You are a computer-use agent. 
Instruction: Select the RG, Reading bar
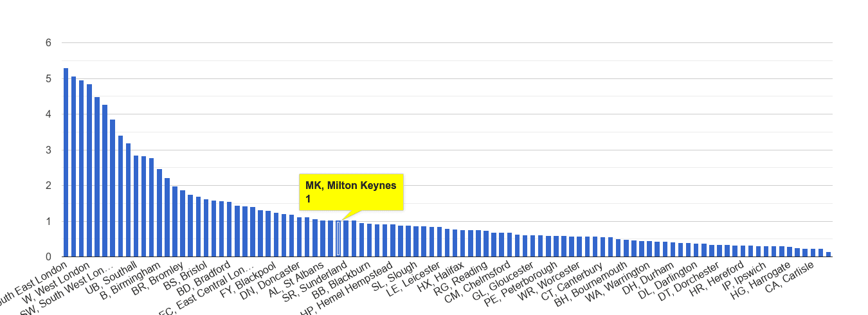pyautogui.click(x=486, y=244)
